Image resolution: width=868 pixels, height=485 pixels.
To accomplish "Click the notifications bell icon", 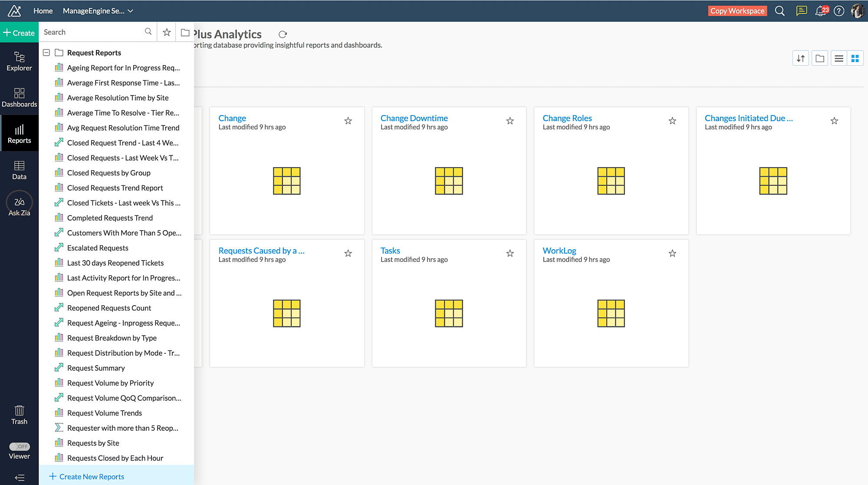I will pyautogui.click(x=820, y=11).
